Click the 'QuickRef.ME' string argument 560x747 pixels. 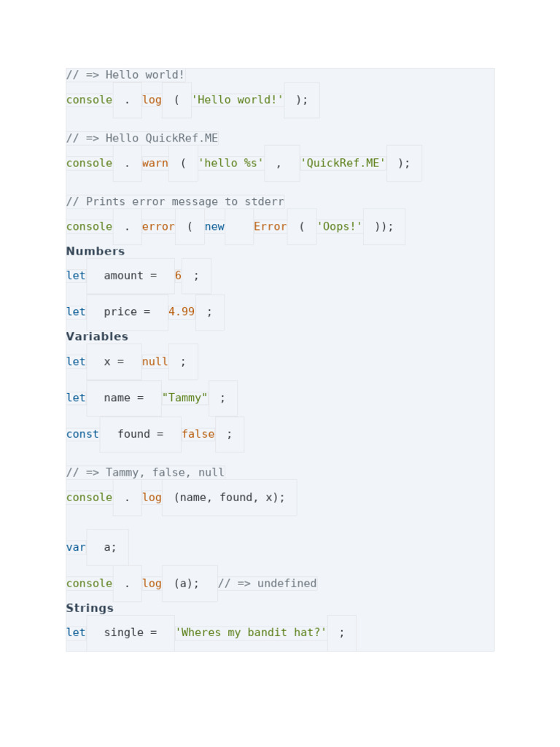pos(343,163)
